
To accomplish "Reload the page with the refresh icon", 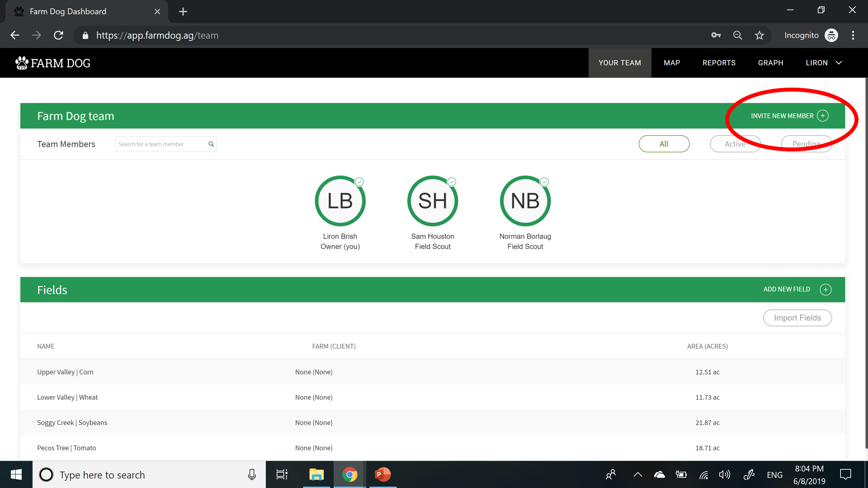I will click(59, 36).
